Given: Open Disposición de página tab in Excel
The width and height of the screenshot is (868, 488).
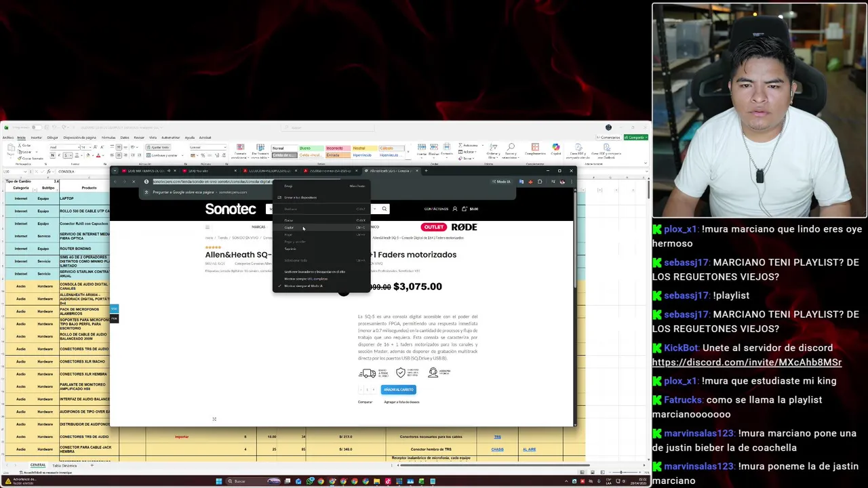Looking at the screenshot, I should coord(80,138).
